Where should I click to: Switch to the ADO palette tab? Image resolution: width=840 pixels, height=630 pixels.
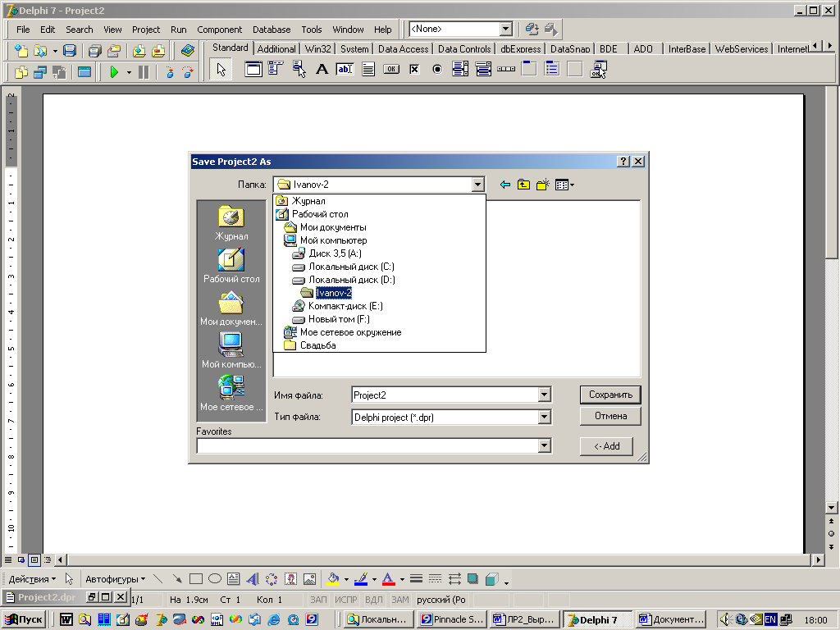(643, 48)
